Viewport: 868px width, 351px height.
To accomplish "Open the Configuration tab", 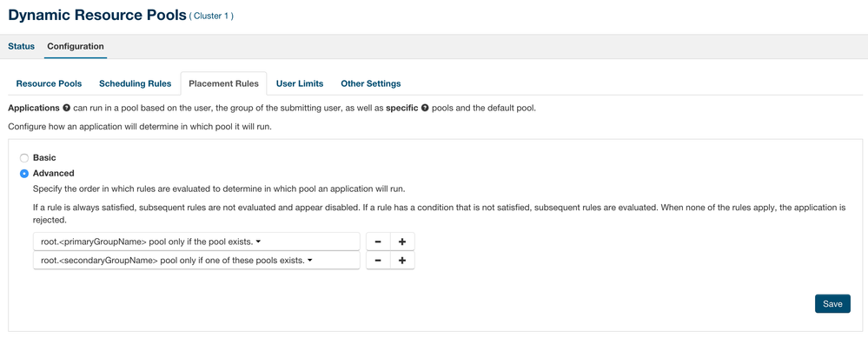I will (x=76, y=46).
